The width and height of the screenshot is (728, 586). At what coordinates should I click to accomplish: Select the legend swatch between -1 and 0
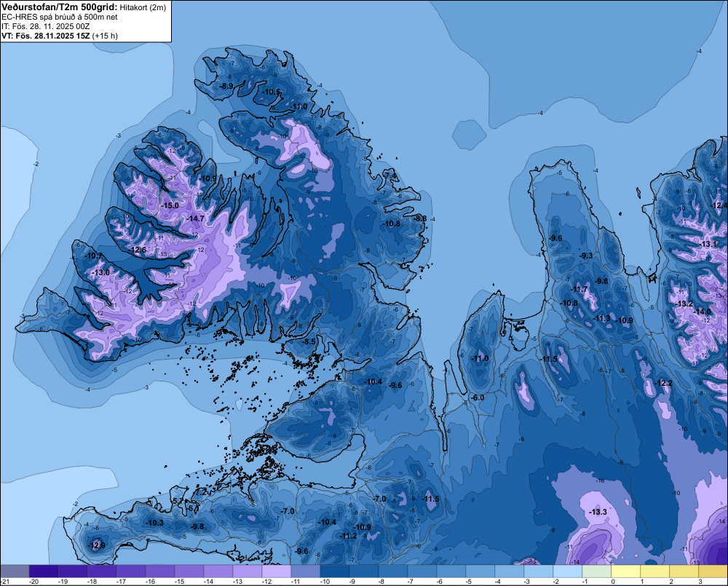coord(597,571)
